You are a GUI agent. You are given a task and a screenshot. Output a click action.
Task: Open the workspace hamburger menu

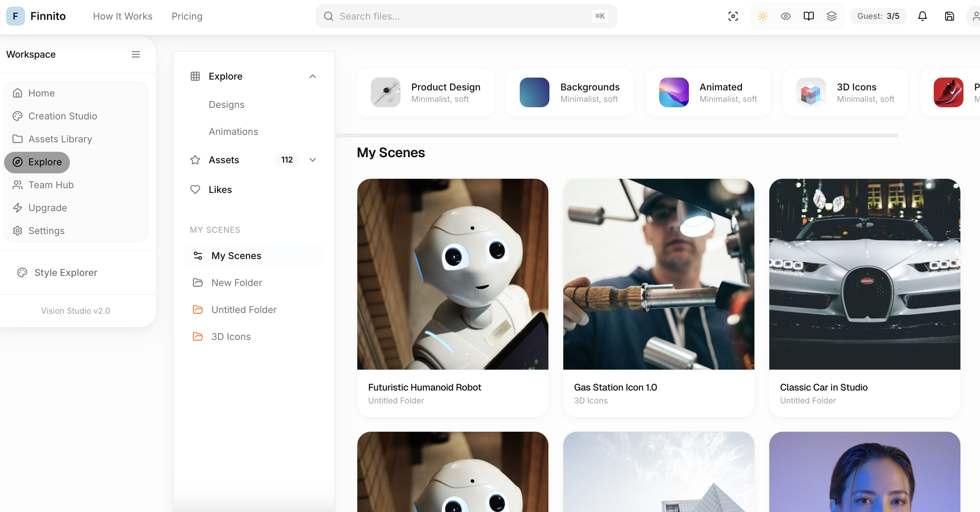point(136,54)
